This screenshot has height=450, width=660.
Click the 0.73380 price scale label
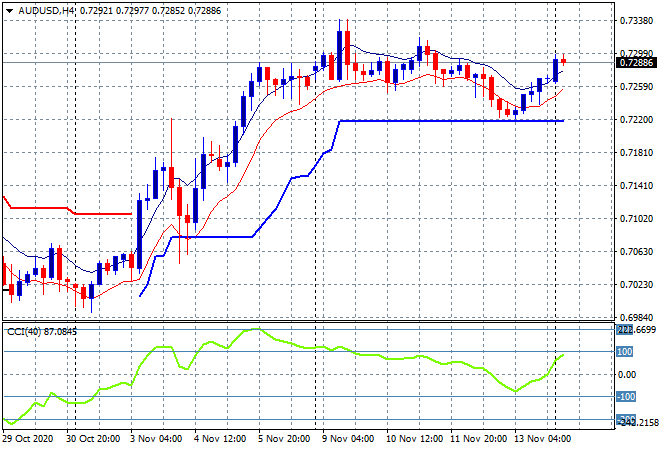(x=636, y=21)
